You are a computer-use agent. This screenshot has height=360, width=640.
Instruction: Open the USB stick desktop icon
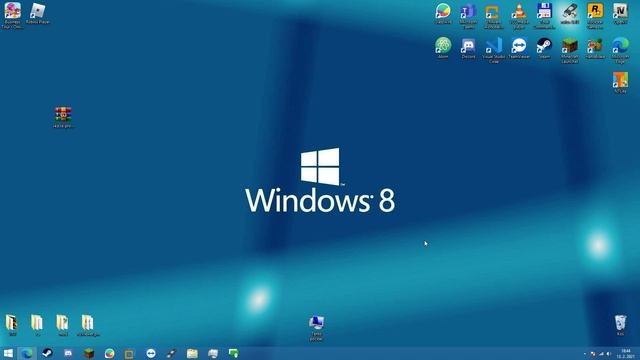(x=569, y=13)
